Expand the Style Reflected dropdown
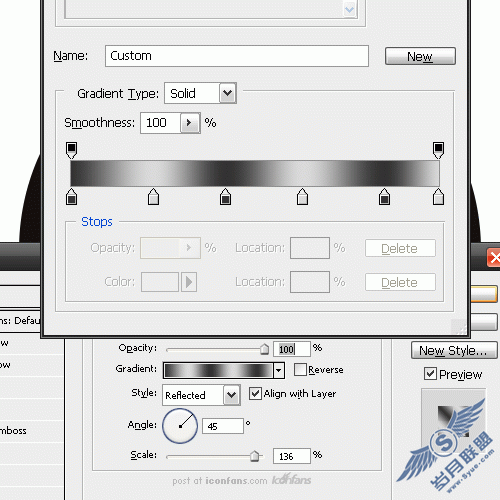500x500 pixels. click(x=201, y=395)
